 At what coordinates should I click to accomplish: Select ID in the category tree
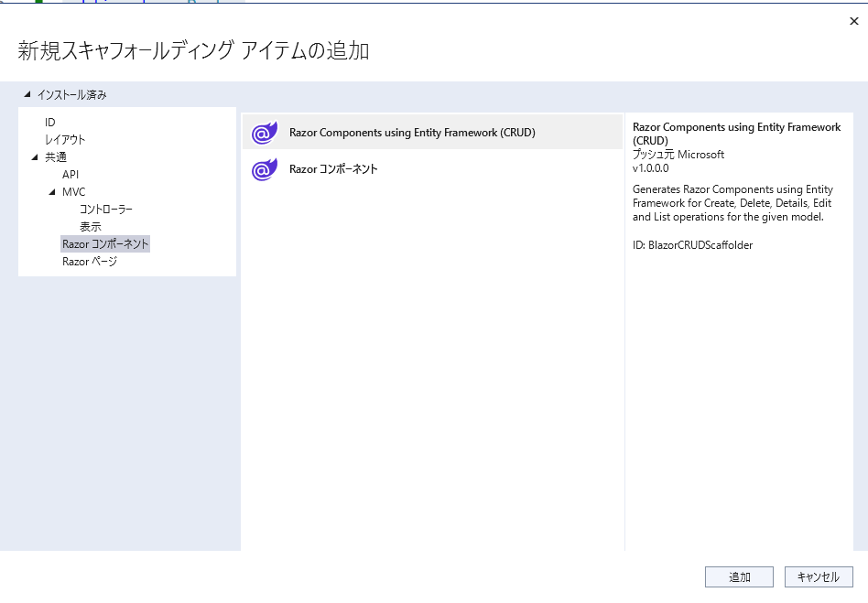tap(49, 123)
